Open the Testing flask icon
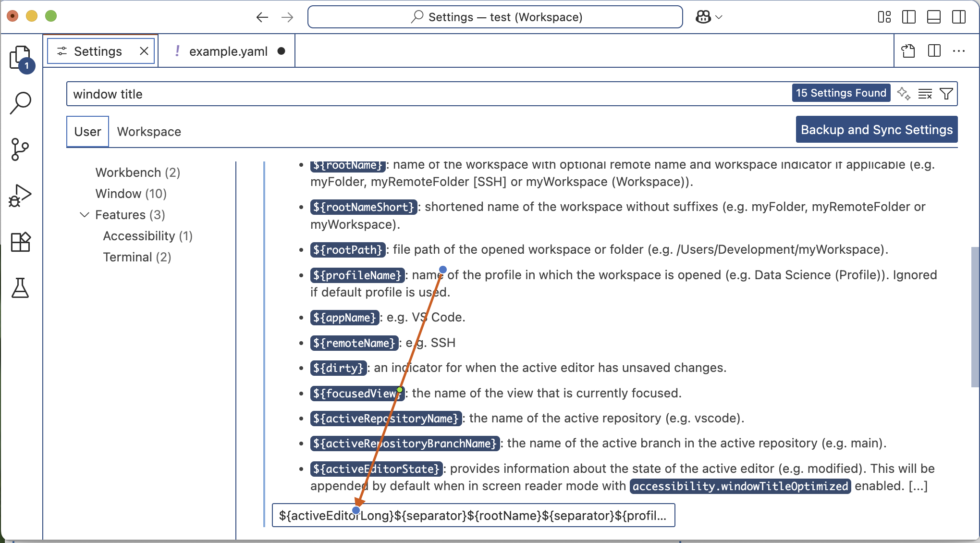 [20, 288]
